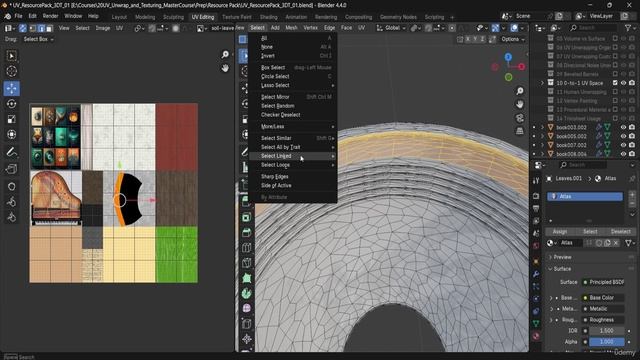Collapse the Surface panel
Viewport: 640px width, 360px height.
point(562,269)
